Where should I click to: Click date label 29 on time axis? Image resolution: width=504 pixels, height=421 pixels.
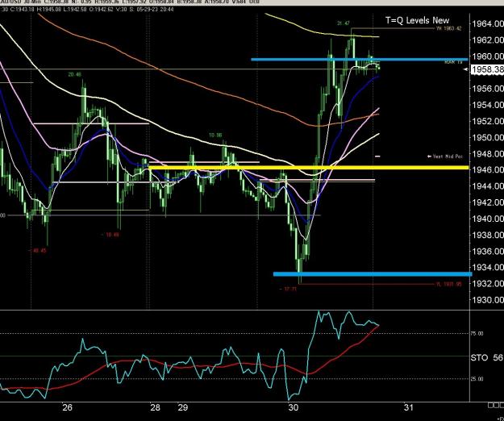tap(182, 408)
